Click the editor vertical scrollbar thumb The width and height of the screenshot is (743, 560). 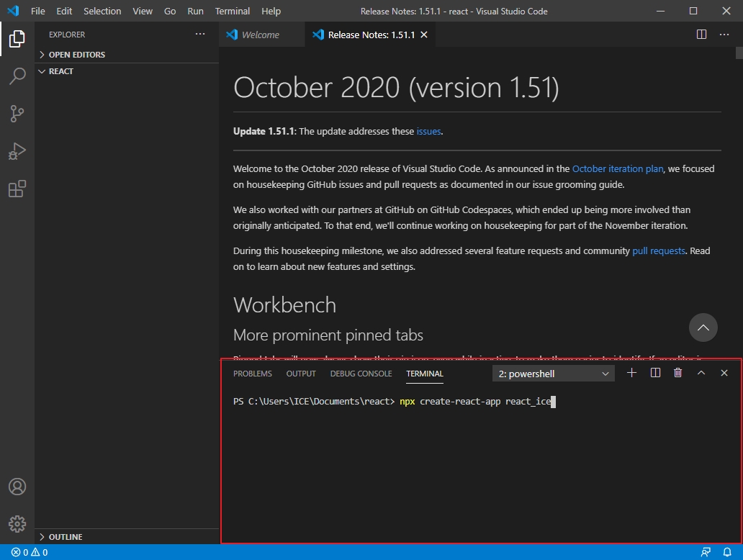click(739, 52)
